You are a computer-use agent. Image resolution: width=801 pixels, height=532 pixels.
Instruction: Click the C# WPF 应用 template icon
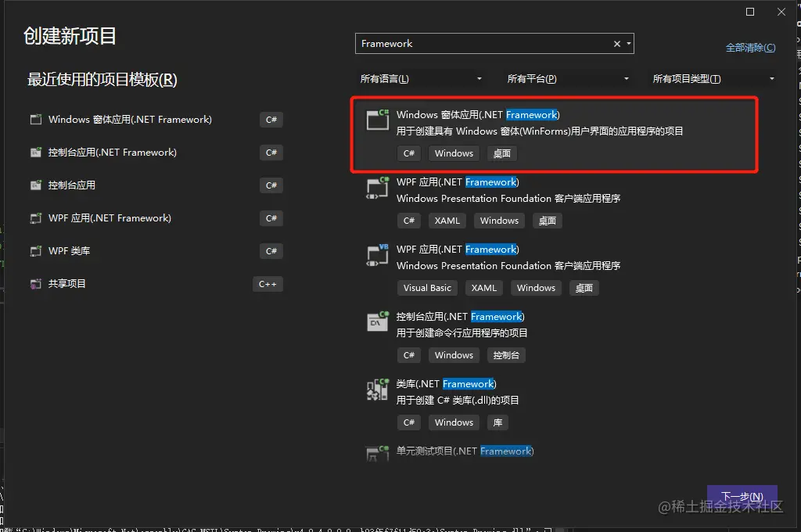pos(378,188)
